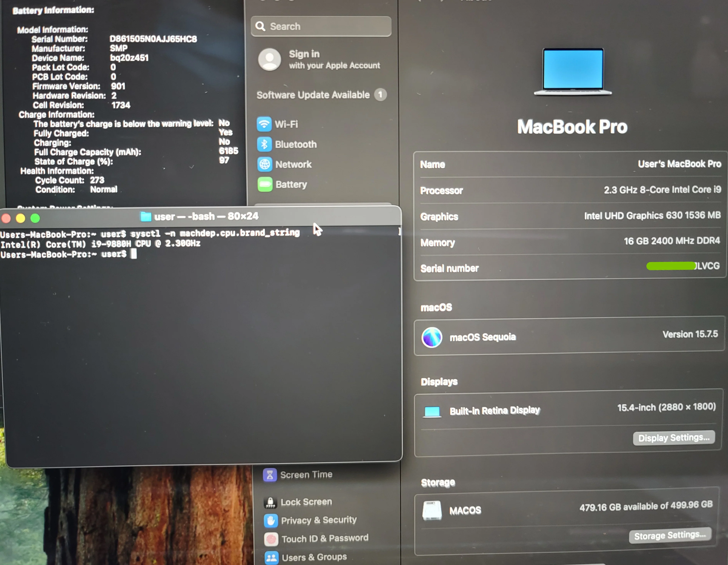This screenshot has height=565, width=728.
Task: Click the 'Battery Information:' heading
Action: tap(53, 10)
